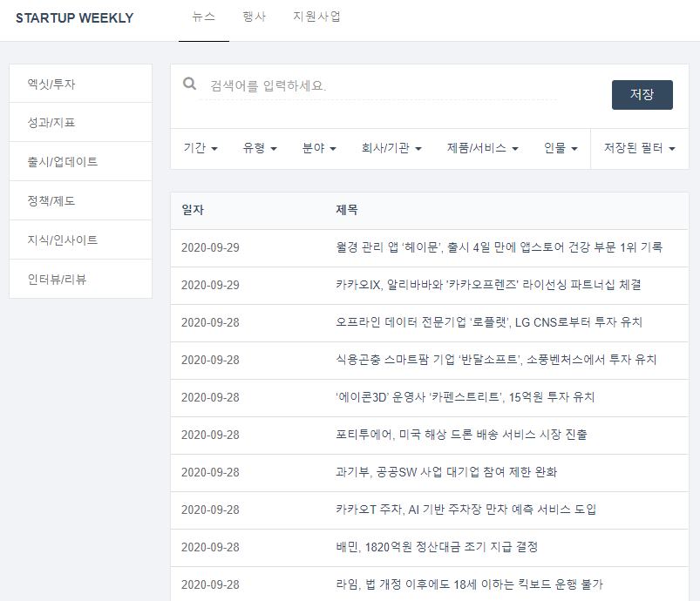
Task: Open the '에이콘3D' 카펜스트리트 article
Action: click(466, 397)
